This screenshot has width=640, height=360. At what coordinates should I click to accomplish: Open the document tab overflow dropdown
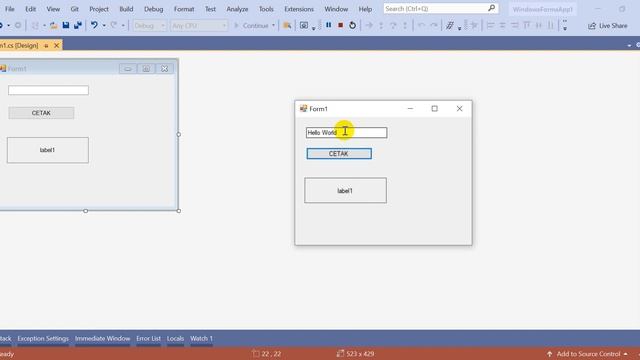629,45
